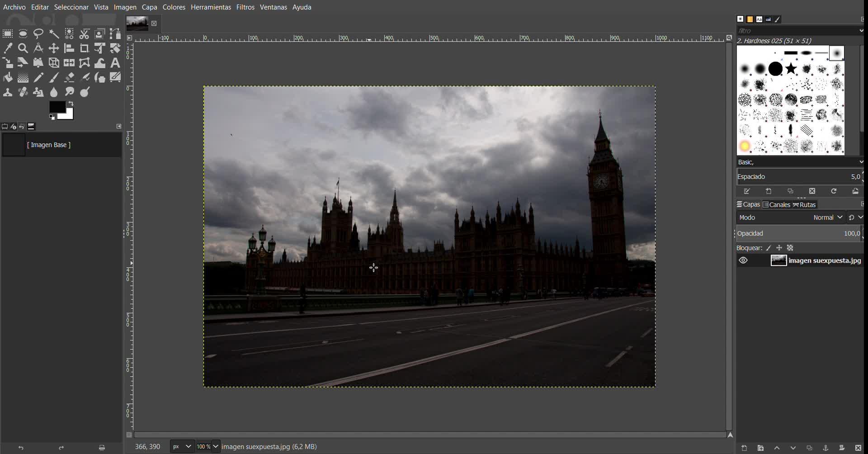Click the brush filtro input field
The image size is (868, 454).
tap(797, 30)
